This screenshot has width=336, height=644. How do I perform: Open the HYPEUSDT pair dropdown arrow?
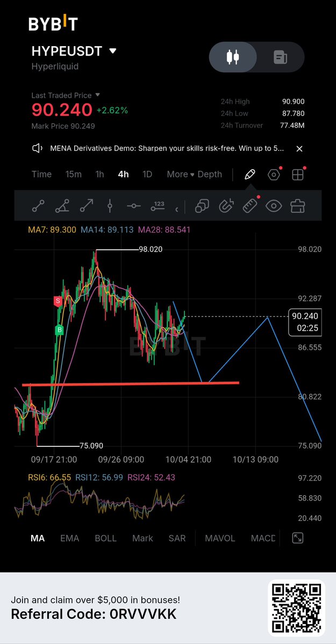113,51
